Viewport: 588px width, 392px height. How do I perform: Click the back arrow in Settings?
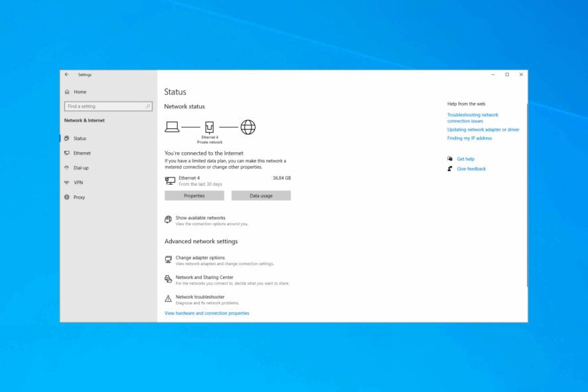tap(67, 74)
